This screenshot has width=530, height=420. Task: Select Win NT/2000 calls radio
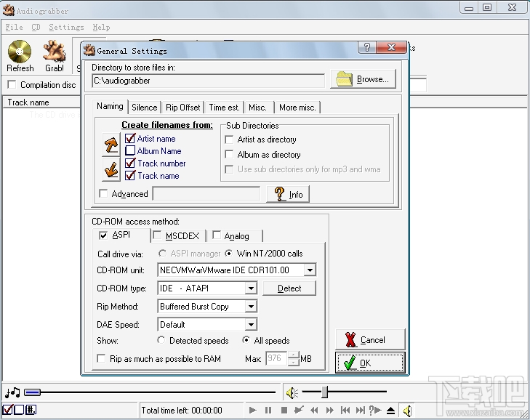pyautogui.click(x=229, y=254)
